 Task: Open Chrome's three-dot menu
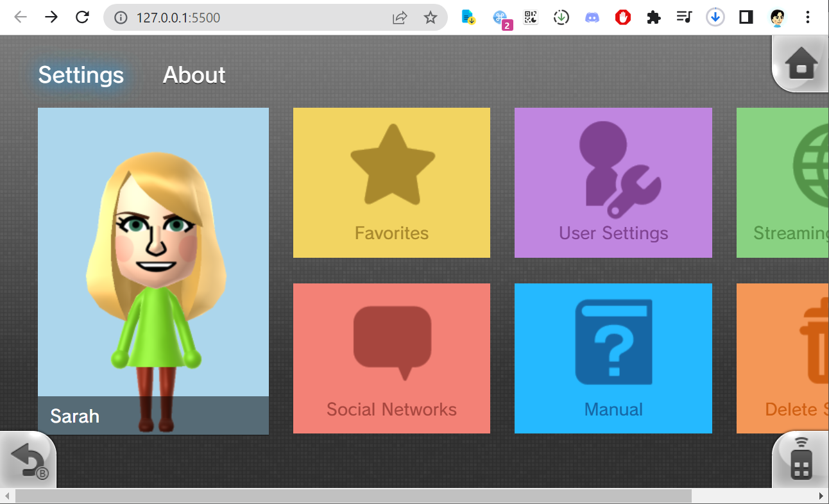coord(808,17)
